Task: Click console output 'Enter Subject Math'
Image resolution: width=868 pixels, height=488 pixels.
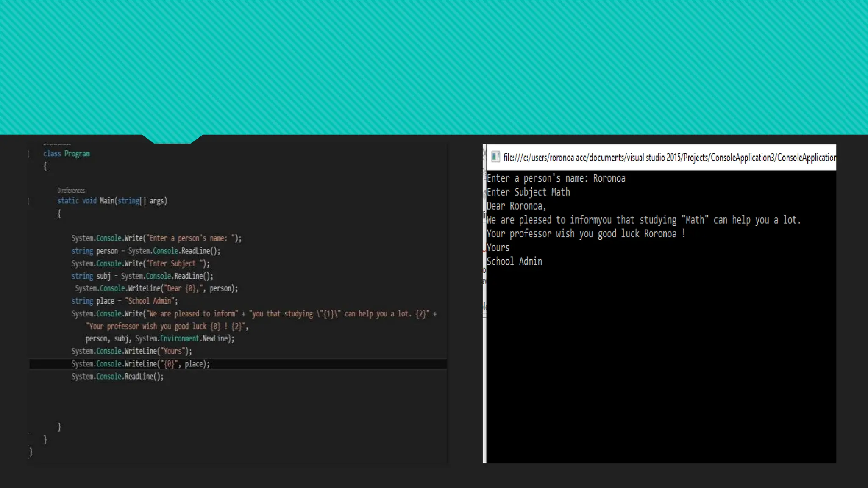Action: click(528, 192)
